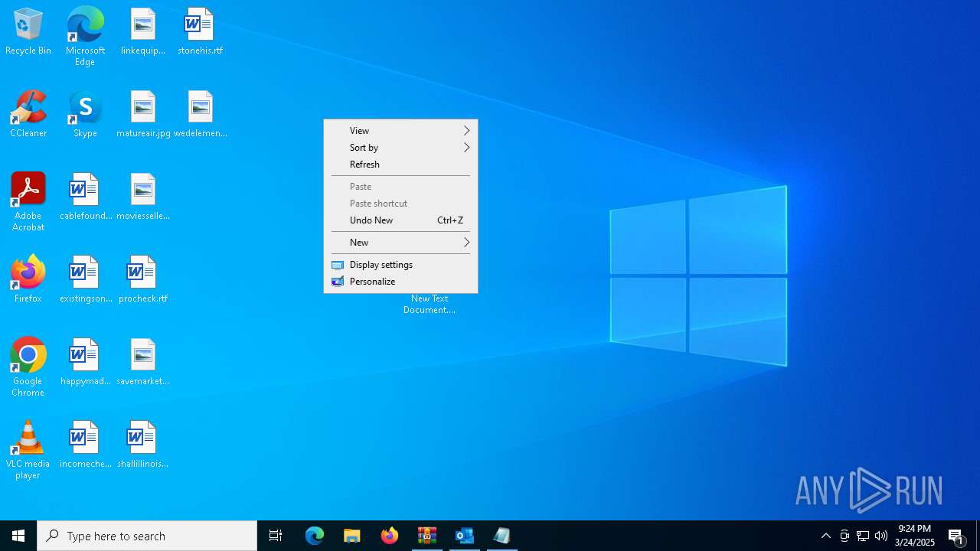Switch to Outlook on the taskbar
Screen dimensions: 980x551
pos(465,536)
